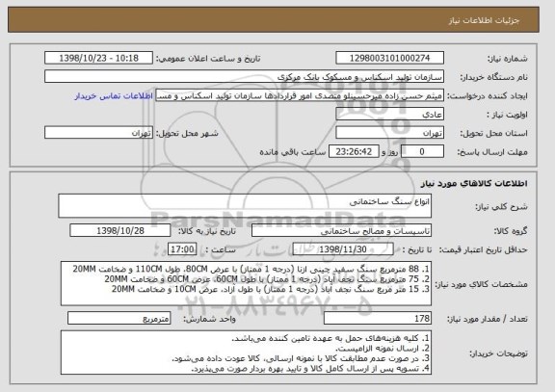
Task: Click the جزئیات اطلاعات نیاز header title
Action: coord(485,20)
